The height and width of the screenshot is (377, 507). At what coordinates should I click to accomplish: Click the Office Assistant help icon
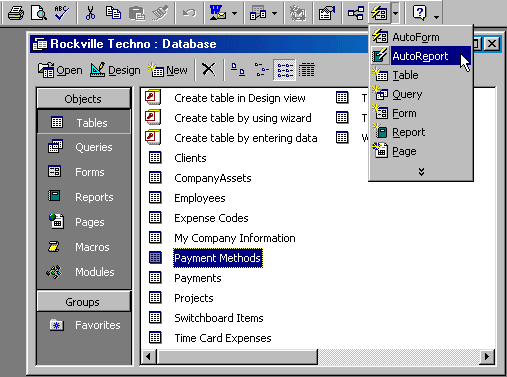point(420,14)
